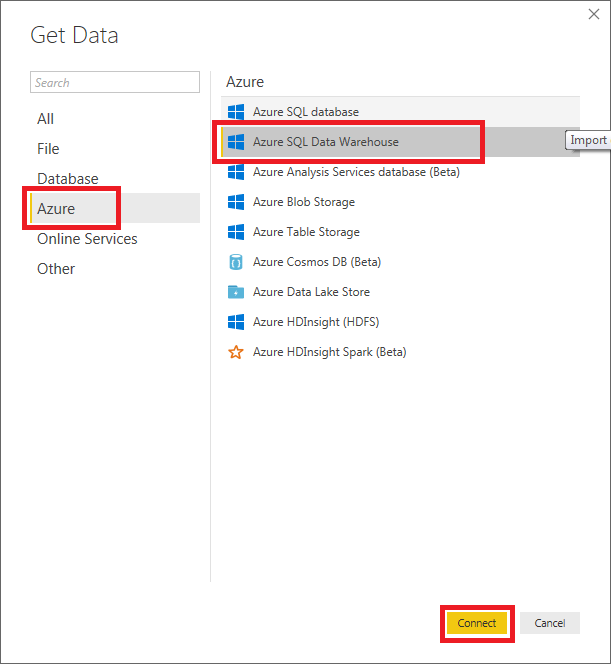Select Azure SQL Data Warehouse text
Screen dimensions: 611x664
click(x=326, y=142)
